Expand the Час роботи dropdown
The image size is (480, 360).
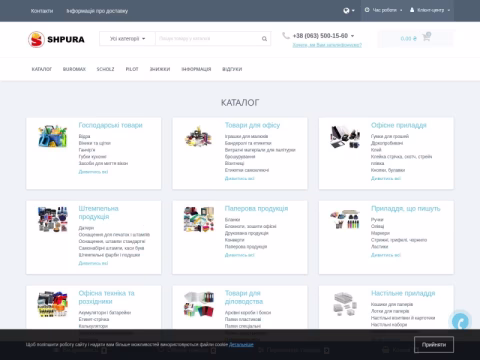point(383,10)
